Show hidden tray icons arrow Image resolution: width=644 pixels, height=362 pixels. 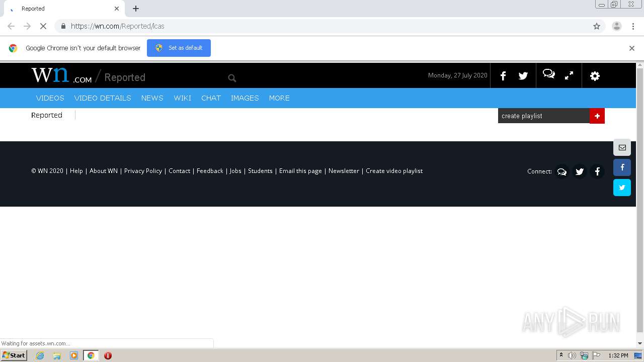tap(561, 355)
